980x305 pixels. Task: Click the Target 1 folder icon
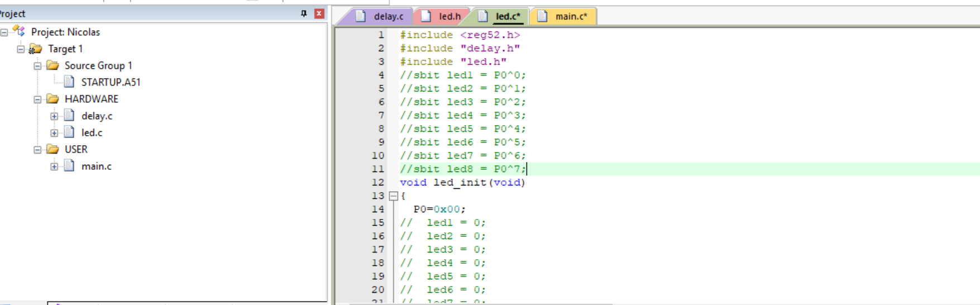[x=35, y=49]
